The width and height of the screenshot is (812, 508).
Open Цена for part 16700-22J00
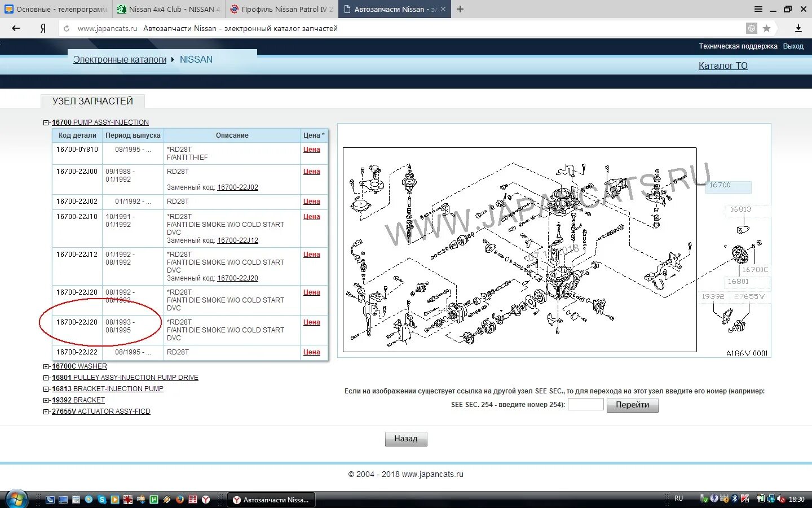pos(311,172)
